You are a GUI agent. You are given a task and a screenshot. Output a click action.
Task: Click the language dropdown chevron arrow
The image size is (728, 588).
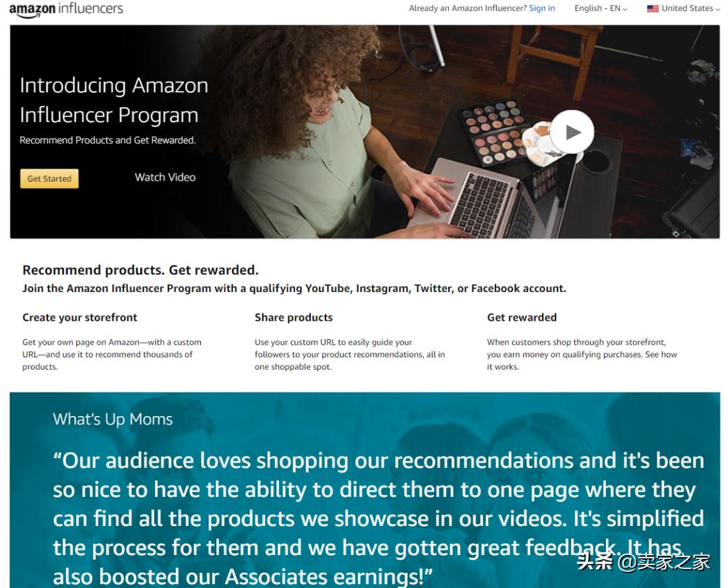[x=624, y=9]
